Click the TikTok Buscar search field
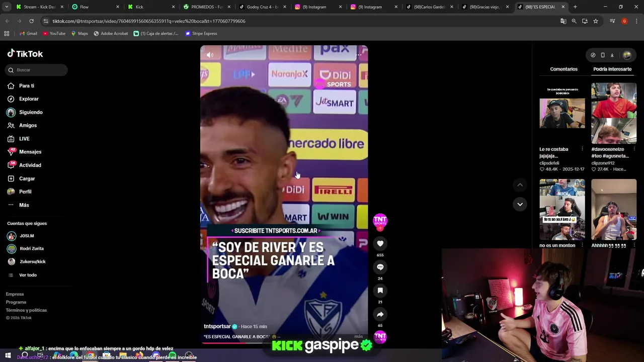This screenshot has height=362, width=644. (36, 70)
